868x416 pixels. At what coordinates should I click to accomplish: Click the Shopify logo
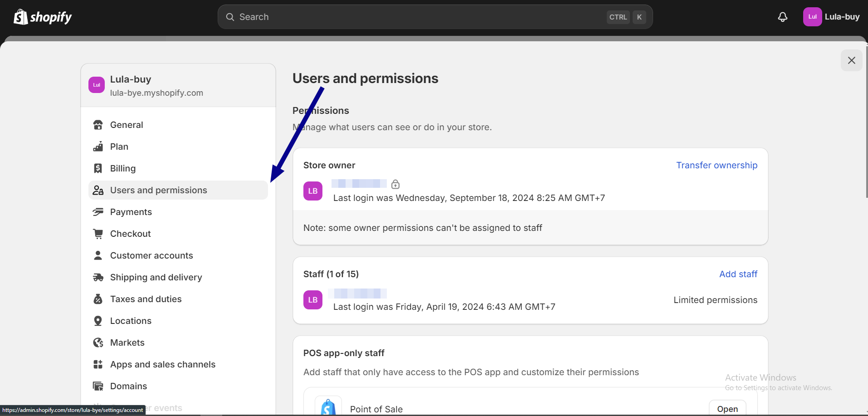point(43,17)
